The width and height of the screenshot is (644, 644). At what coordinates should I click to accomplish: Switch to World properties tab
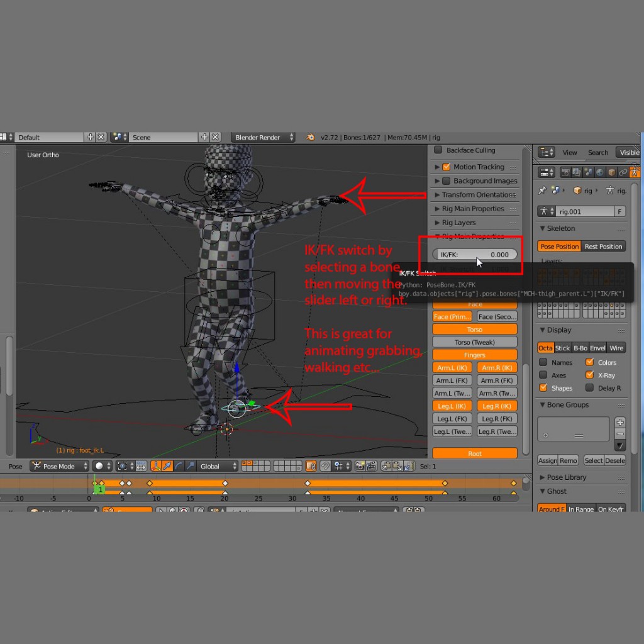(x=599, y=172)
